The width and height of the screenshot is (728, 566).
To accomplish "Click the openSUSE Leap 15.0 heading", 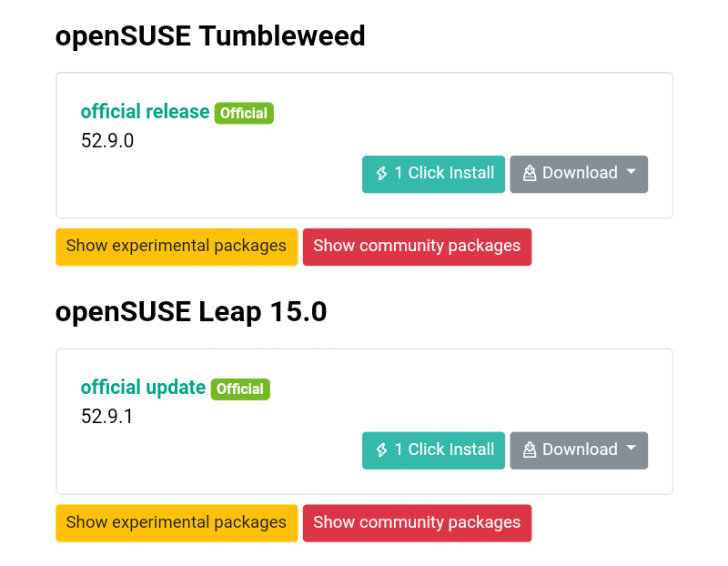I will point(191,312).
